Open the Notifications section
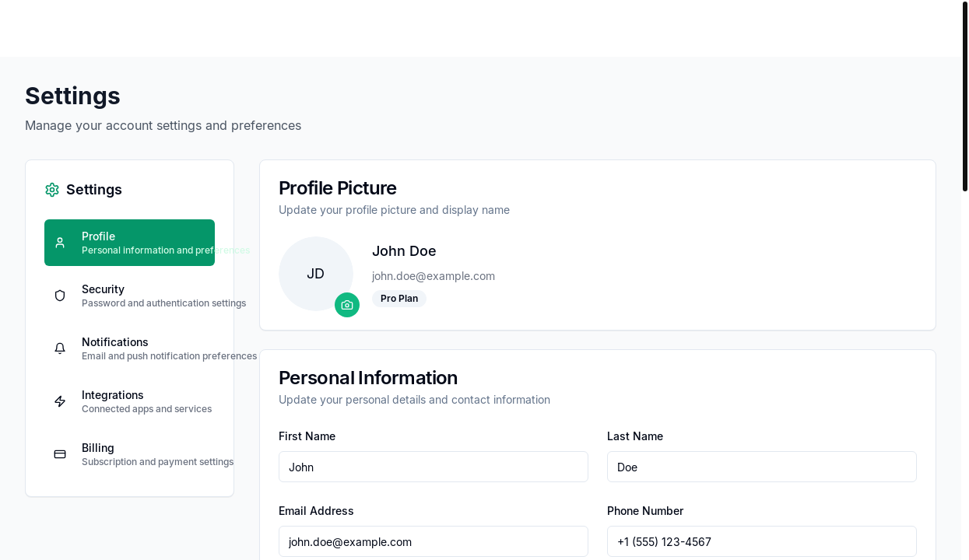The image size is (969, 560). [x=129, y=348]
